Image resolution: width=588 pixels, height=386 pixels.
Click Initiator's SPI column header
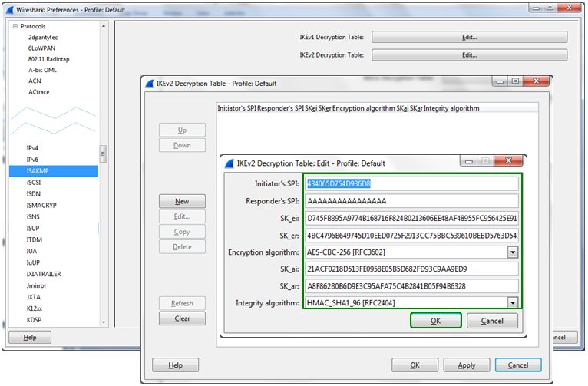click(237, 108)
